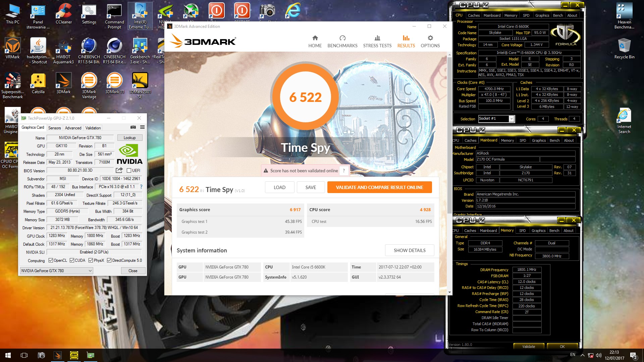Open the Settings desktop shortcut
This screenshot has width=644, height=362.
pos(89,14)
